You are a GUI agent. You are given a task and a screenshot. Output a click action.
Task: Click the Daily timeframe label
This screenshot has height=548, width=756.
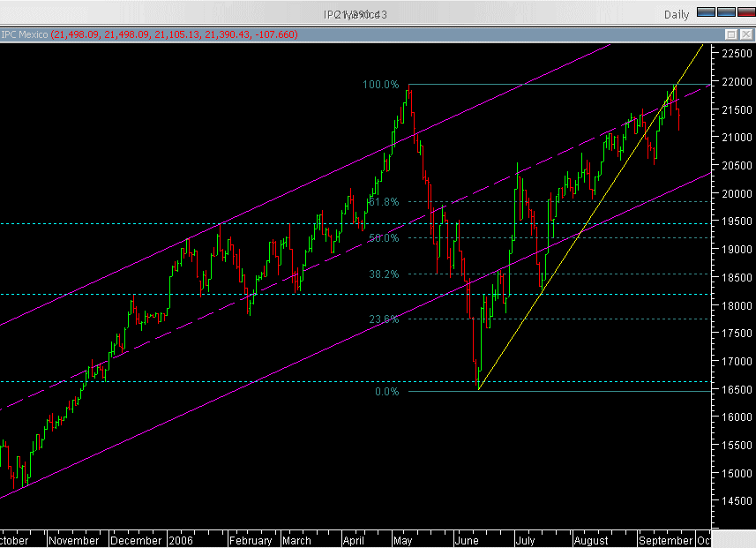[x=676, y=14]
